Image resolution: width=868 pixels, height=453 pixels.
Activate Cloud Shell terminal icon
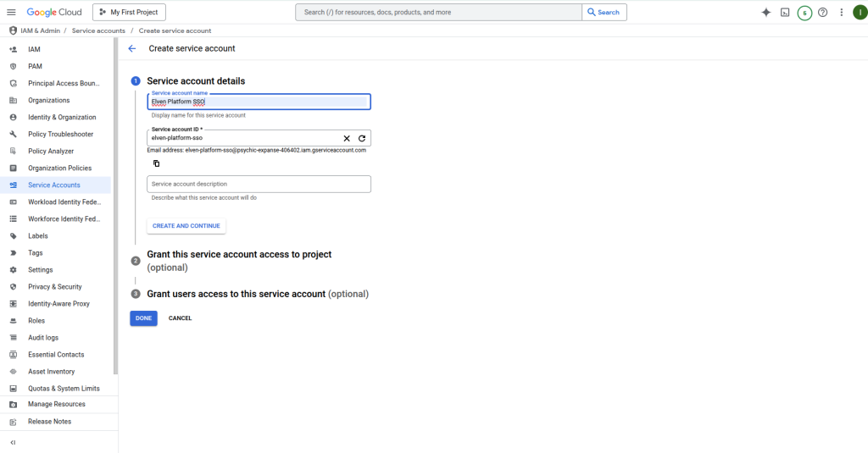786,12
